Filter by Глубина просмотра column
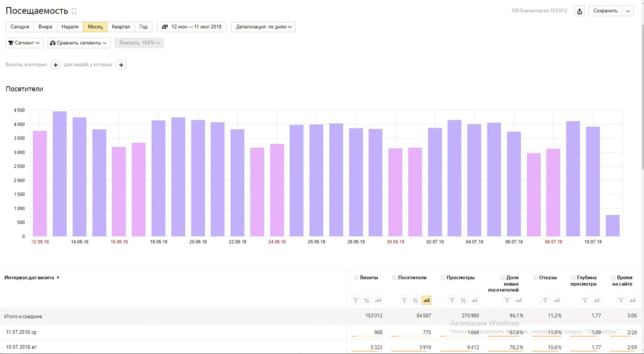Screen dimensions: 644x354 click(x=585, y=300)
